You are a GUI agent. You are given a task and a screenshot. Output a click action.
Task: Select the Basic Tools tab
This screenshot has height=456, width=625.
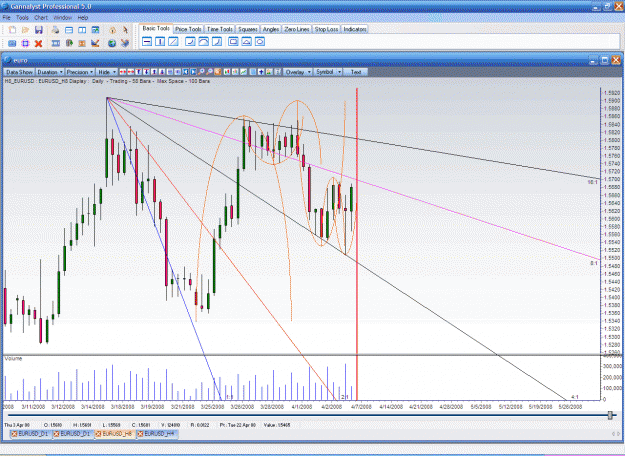[x=156, y=29]
